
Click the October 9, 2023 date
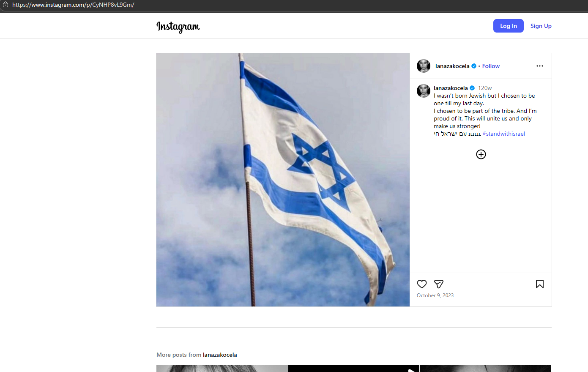pyautogui.click(x=435, y=295)
